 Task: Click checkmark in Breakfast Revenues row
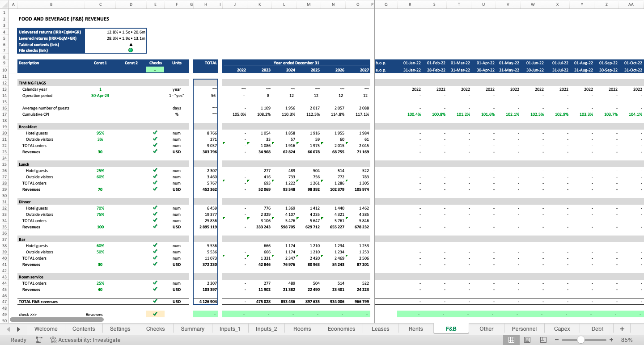[x=155, y=151]
